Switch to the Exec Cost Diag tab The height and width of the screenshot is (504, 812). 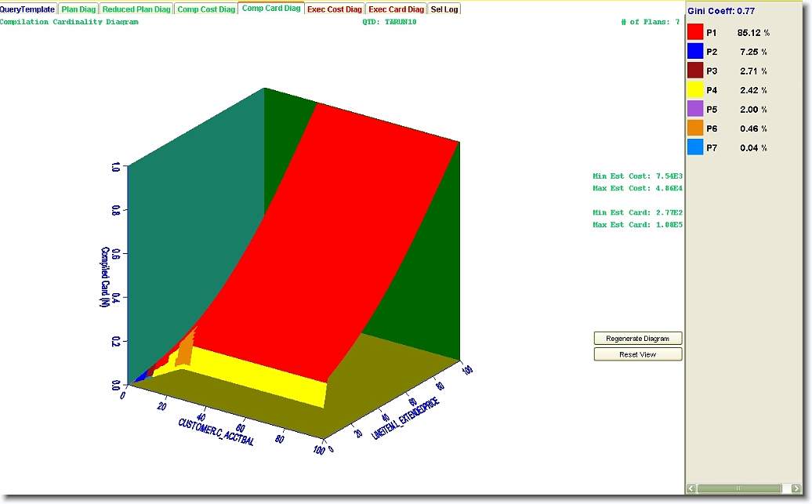point(335,9)
